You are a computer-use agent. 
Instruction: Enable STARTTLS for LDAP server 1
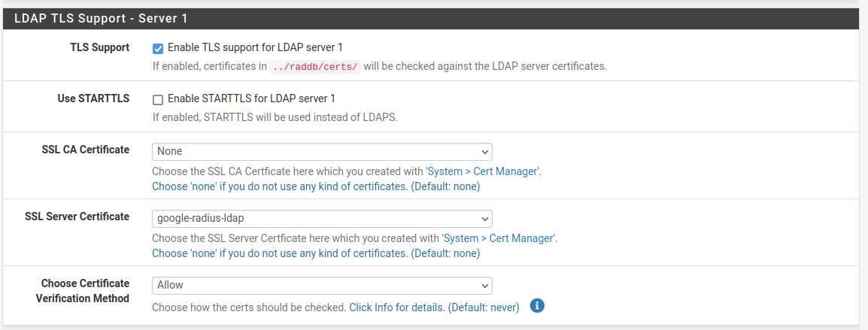[158, 100]
